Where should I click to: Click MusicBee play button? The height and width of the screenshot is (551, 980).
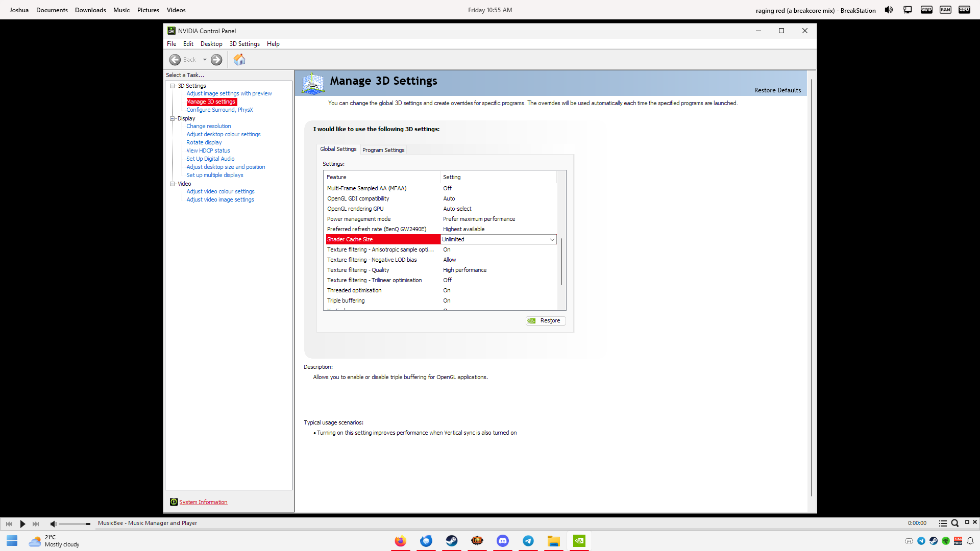coord(22,523)
